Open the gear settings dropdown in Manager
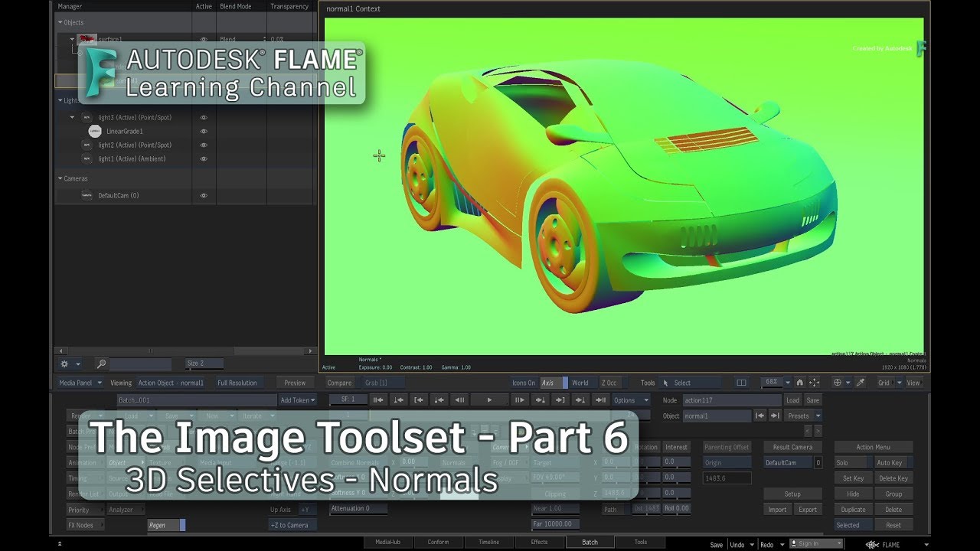The width and height of the screenshot is (980, 551). pos(69,364)
